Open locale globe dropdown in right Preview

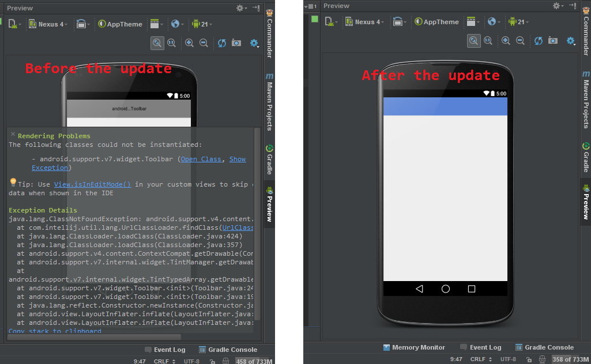tap(494, 22)
